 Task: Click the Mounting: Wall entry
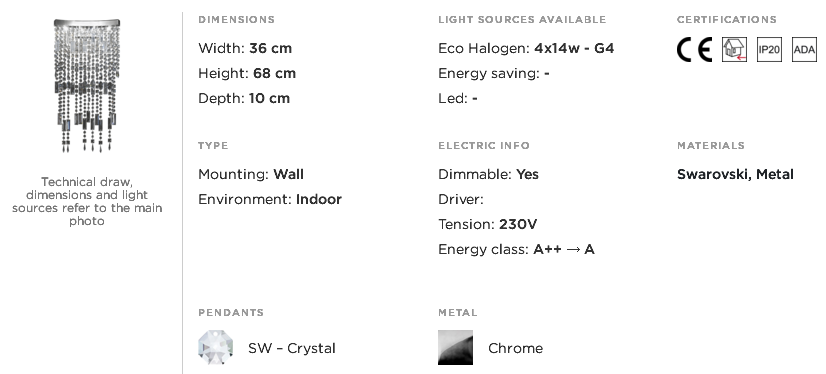(251, 174)
